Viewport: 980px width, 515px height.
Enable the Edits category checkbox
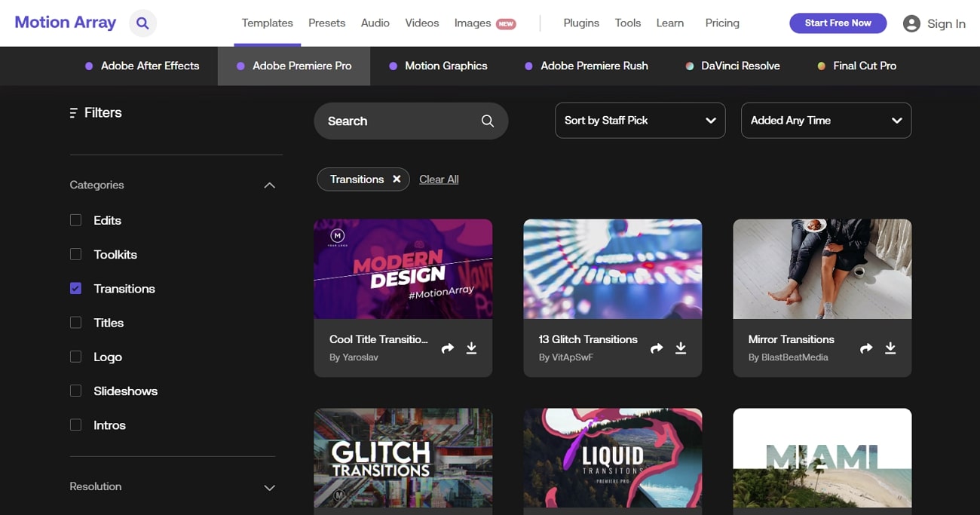(x=75, y=220)
